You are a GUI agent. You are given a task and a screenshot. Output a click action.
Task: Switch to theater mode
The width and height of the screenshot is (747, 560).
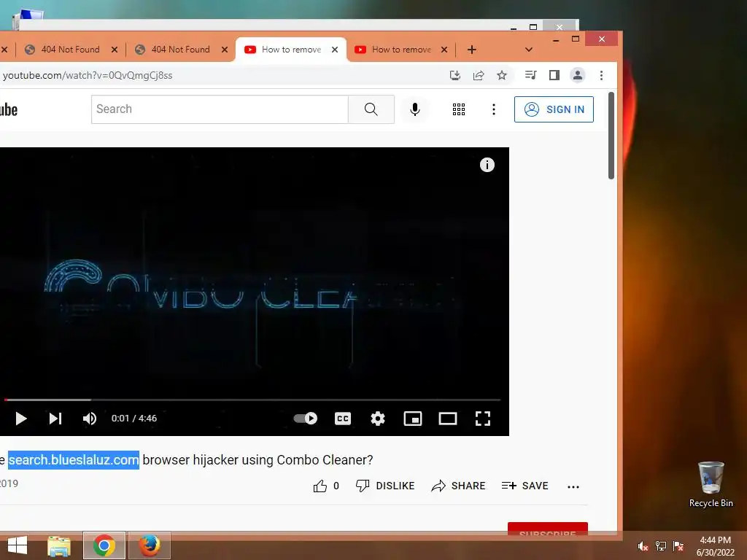448,419
